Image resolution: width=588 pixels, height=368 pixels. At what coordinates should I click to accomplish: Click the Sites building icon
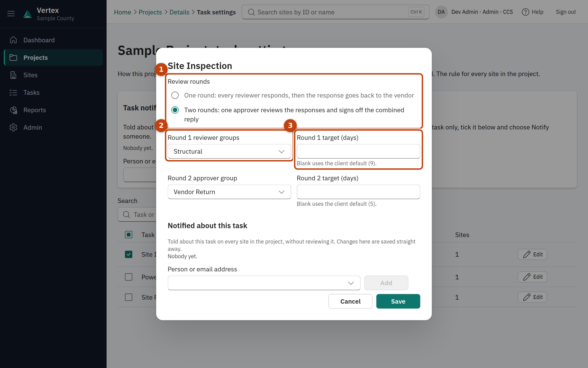click(x=13, y=75)
